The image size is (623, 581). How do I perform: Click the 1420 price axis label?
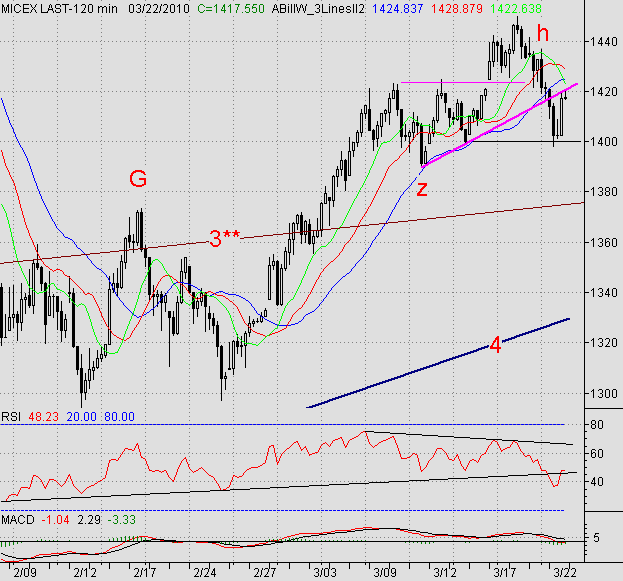(604, 91)
